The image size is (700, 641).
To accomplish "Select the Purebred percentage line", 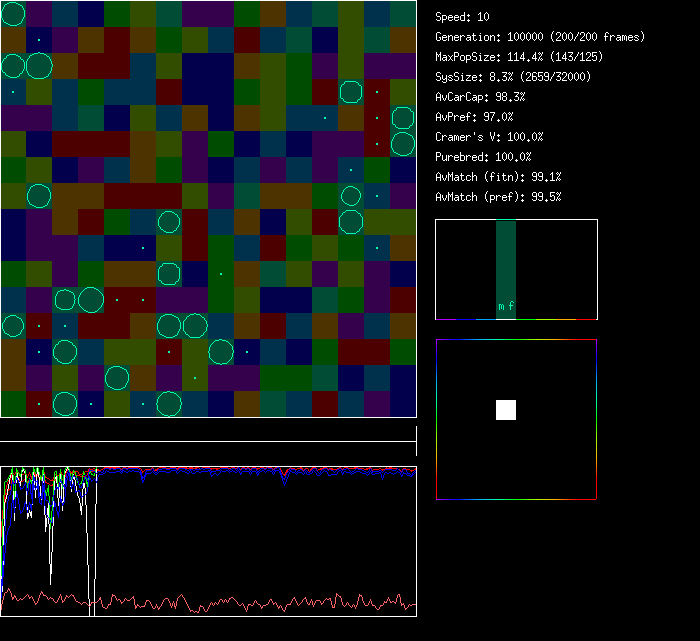I will tap(483, 157).
